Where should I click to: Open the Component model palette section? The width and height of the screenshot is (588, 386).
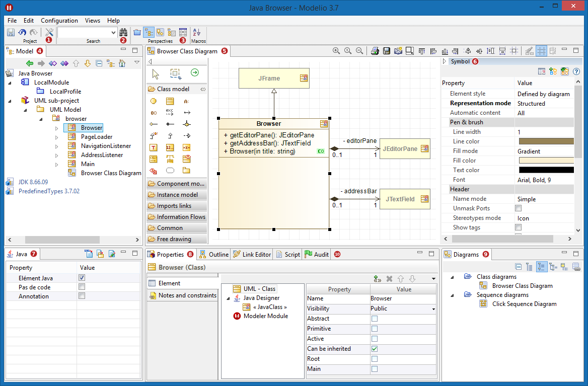pyautogui.click(x=176, y=183)
